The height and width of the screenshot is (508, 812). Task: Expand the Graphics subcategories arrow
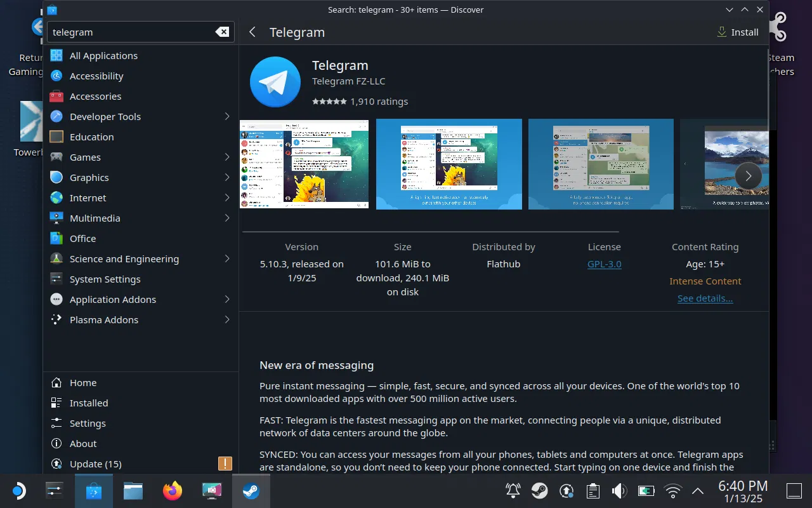[226, 178]
